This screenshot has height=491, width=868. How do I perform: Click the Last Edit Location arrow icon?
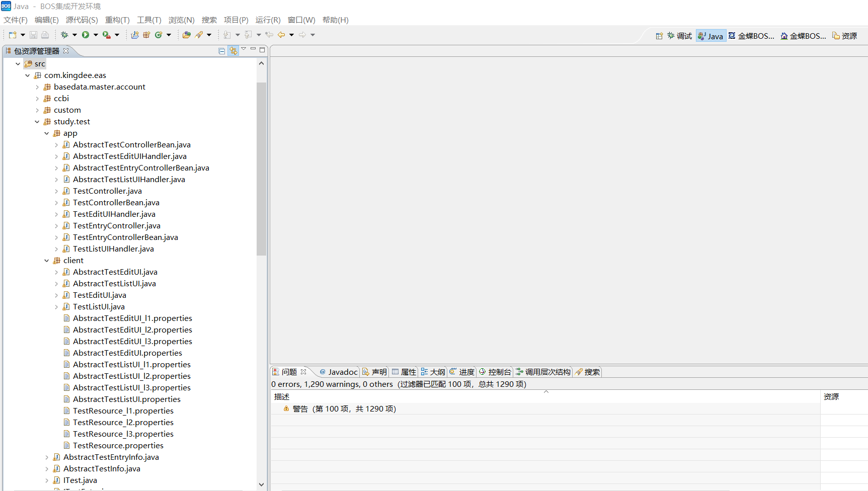pos(269,35)
